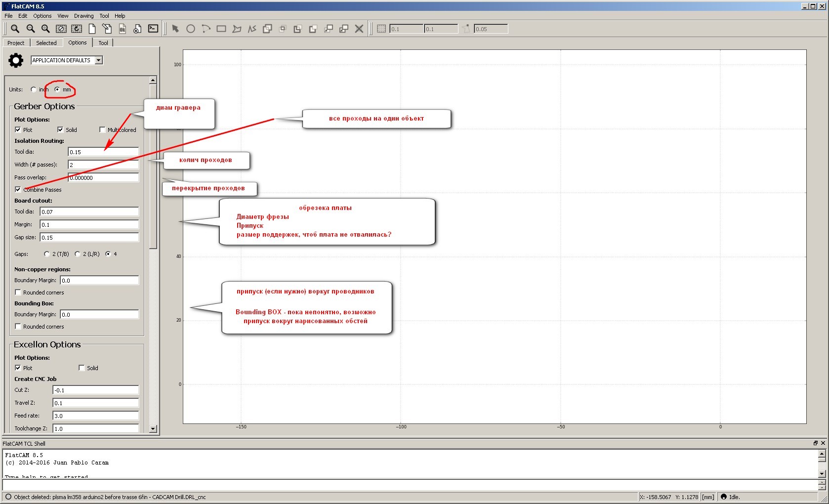This screenshot has width=829, height=504.
Task: Open the Help menu
Action: click(120, 16)
